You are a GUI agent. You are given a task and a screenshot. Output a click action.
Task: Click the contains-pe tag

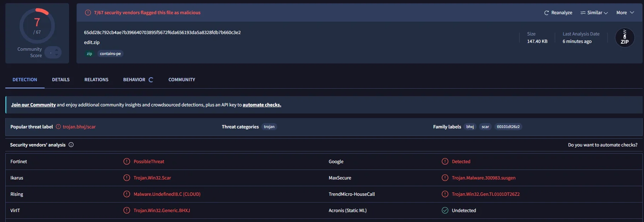[110, 54]
